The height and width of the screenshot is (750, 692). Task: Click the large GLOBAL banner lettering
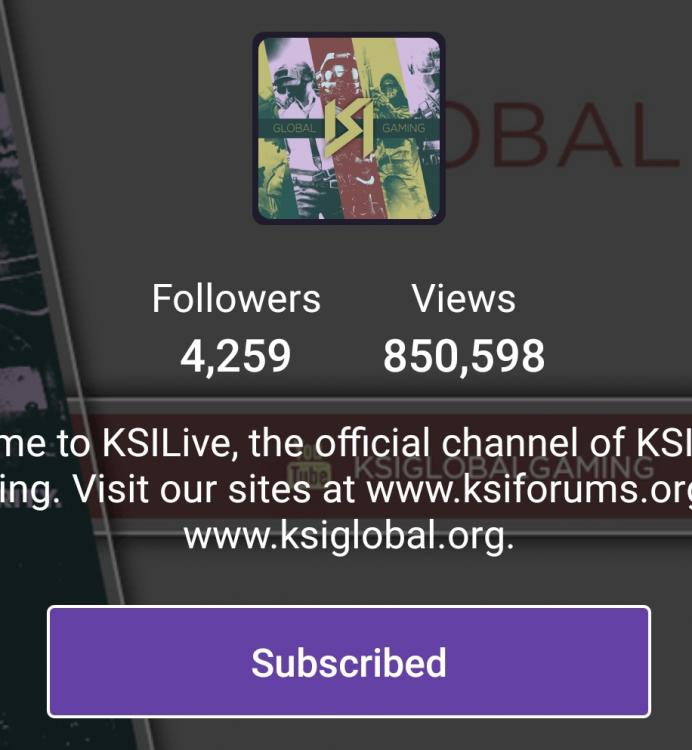tap(564, 135)
